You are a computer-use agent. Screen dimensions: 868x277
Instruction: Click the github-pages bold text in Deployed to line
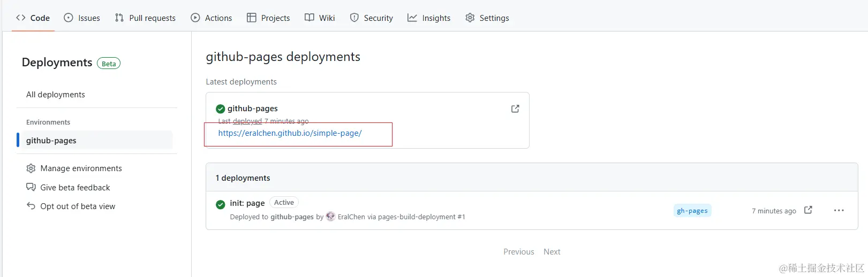[292, 217]
